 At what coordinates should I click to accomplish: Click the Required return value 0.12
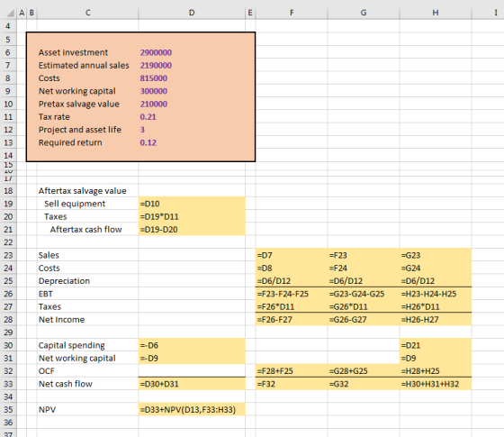pos(148,142)
